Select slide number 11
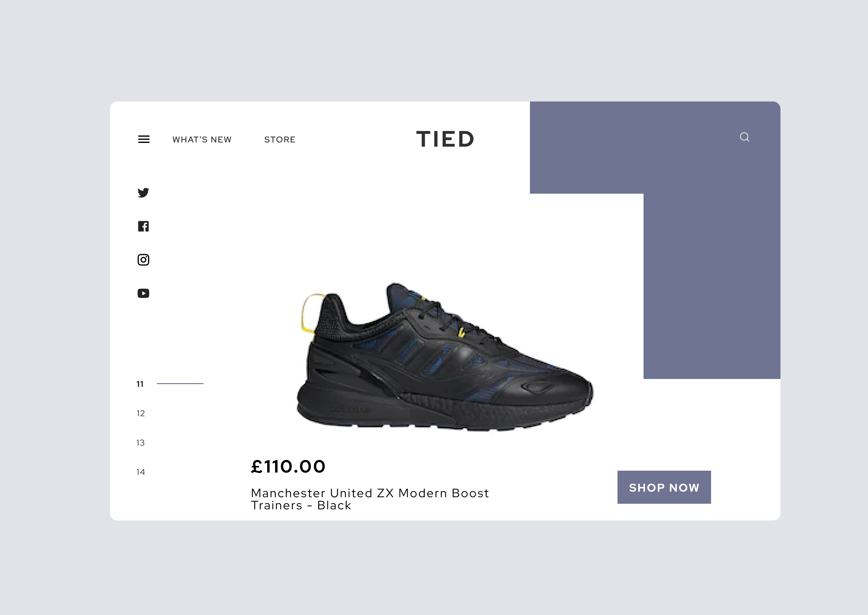 [x=140, y=384]
